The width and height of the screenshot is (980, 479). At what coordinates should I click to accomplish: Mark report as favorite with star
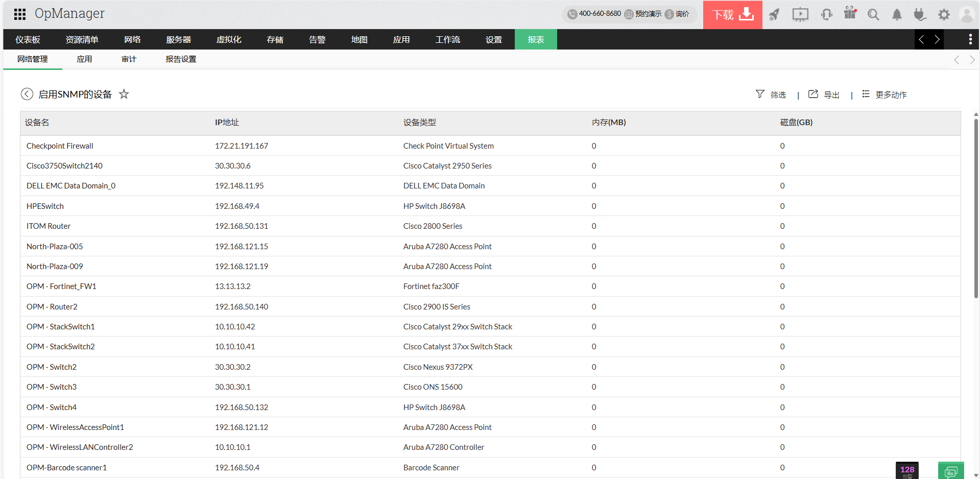tap(124, 94)
